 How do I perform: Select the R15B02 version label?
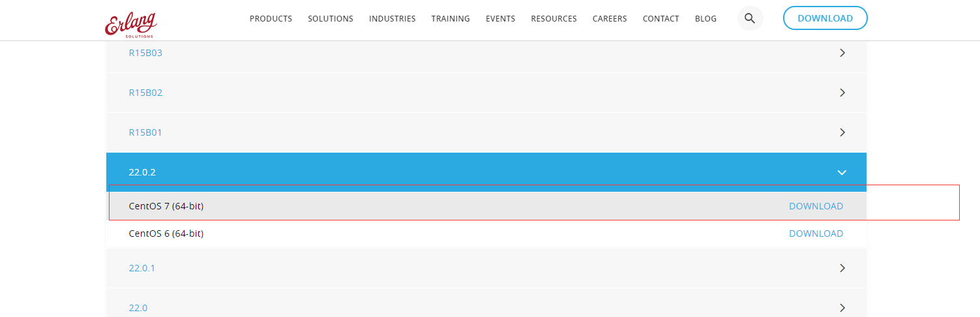(x=145, y=93)
